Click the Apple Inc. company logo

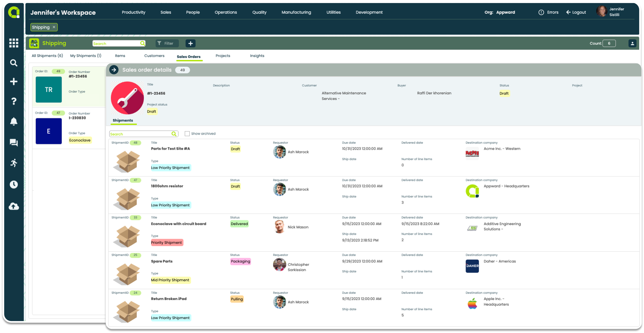click(472, 304)
